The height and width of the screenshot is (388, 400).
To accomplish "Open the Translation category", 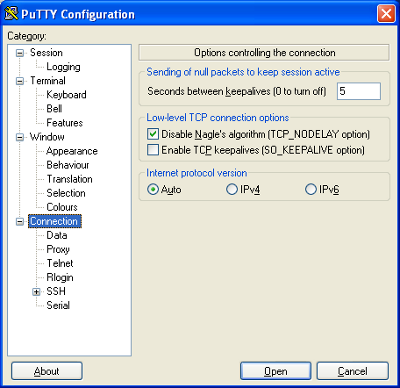I will 69,179.
